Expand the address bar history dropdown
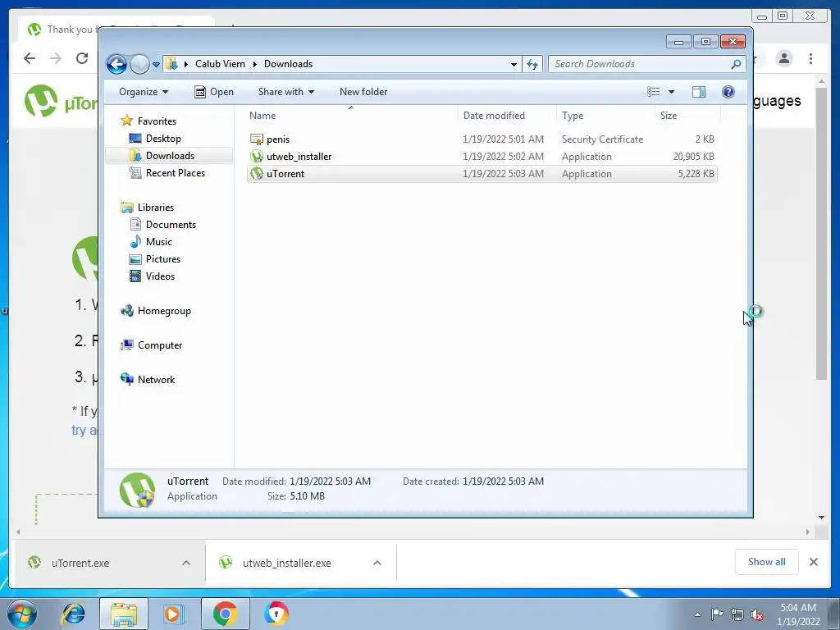The width and height of the screenshot is (840, 630). point(514,64)
